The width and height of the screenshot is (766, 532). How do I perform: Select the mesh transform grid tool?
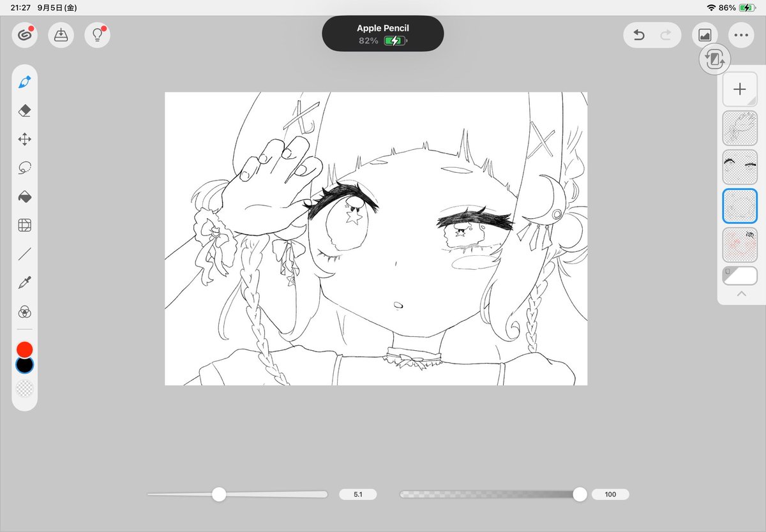click(25, 225)
